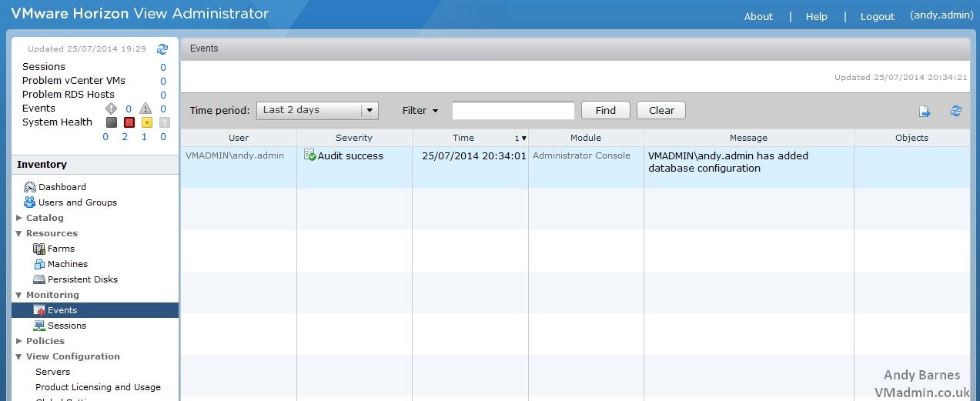Click the red health count 2
This screenshot has width=980, height=401.
coord(125,137)
